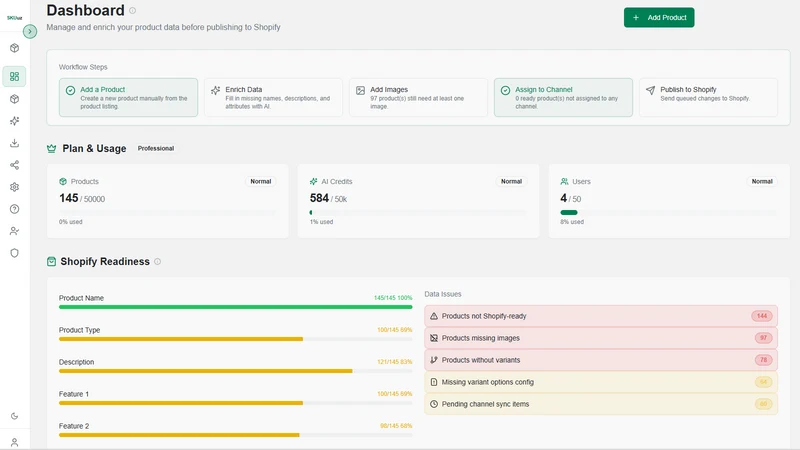Click the '121/145 83%' Description value
The image size is (800, 450).
click(394, 362)
